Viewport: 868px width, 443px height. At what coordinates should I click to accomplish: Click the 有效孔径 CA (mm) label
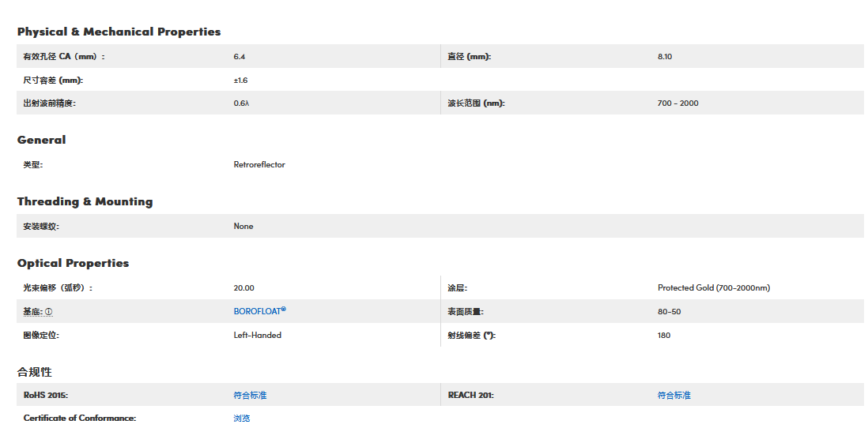64,56
